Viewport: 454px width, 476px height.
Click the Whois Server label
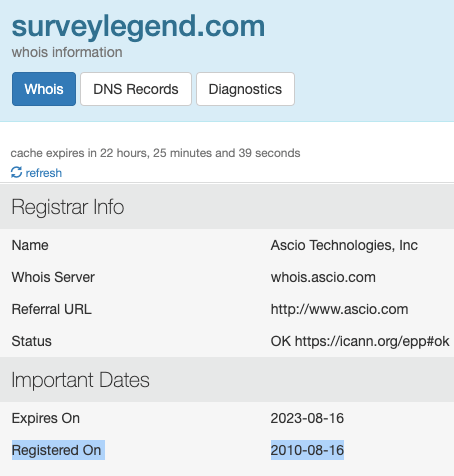click(53, 277)
